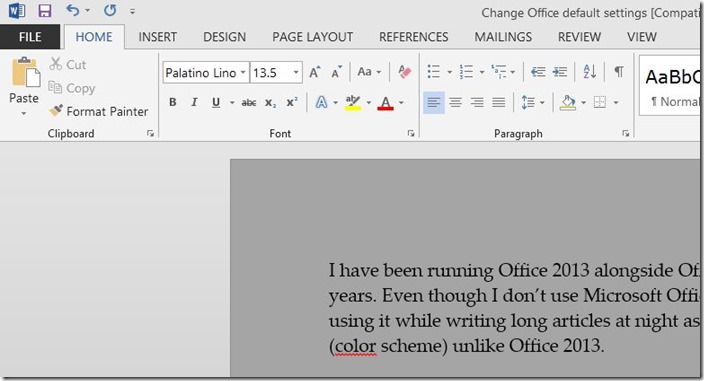Open highlight color dropdown arrow

[x=369, y=103]
